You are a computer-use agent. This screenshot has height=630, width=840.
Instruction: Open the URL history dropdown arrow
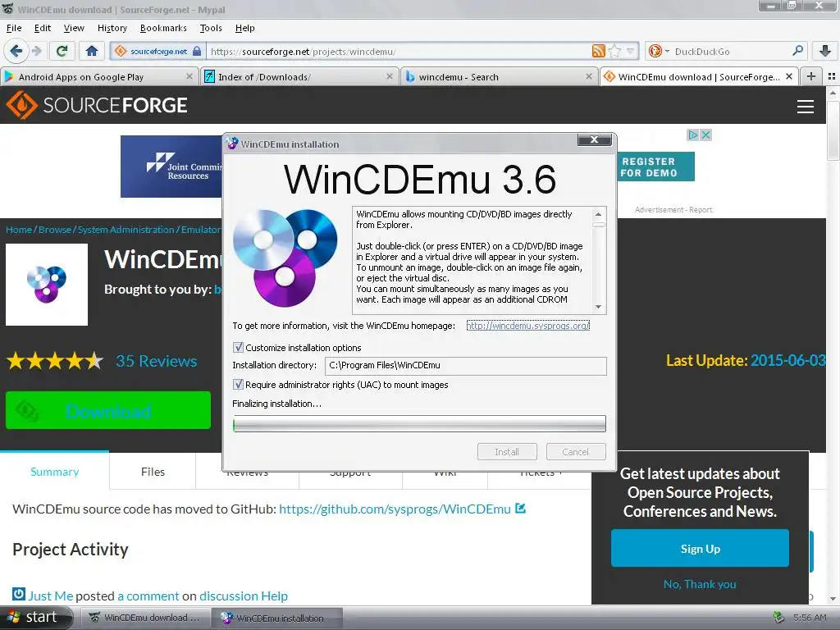click(x=631, y=52)
